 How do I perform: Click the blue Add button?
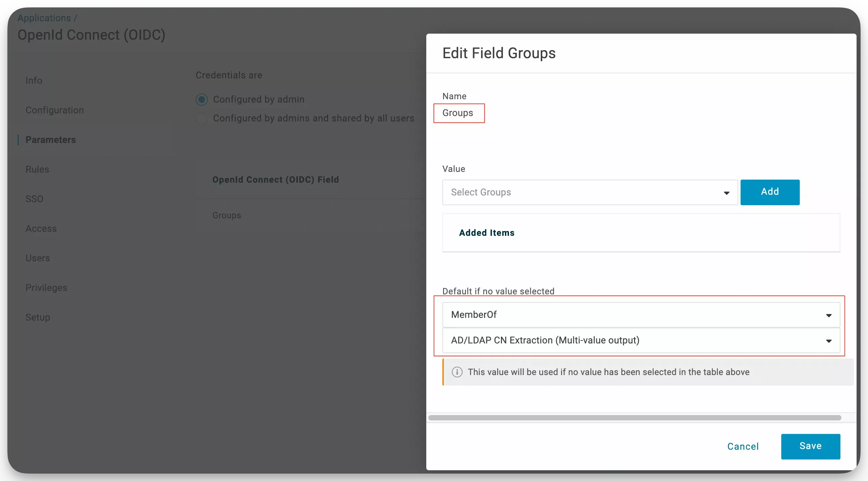point(770,192)
